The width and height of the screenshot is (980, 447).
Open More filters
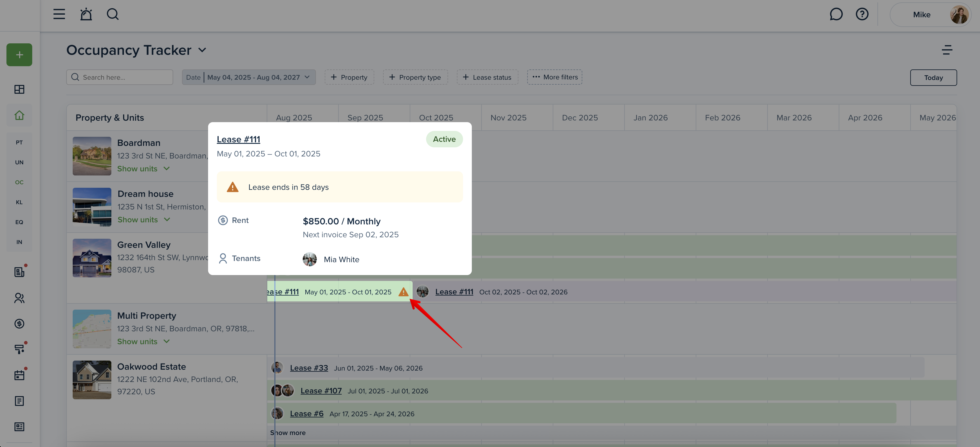(x=555, y=77)
